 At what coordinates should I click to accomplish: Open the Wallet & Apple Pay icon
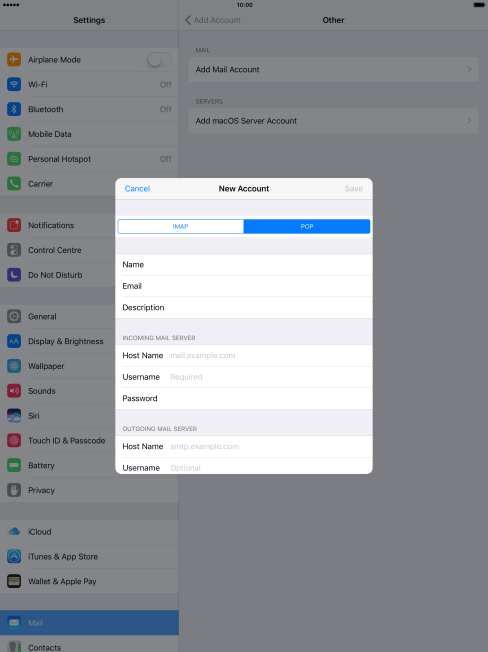tap(14, 581)
